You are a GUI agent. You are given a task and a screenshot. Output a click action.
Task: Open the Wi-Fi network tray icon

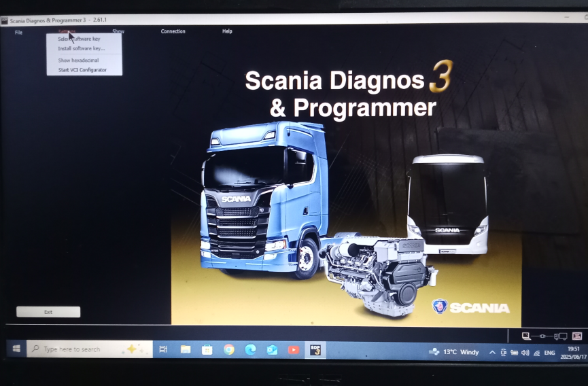tap(536, 353)
